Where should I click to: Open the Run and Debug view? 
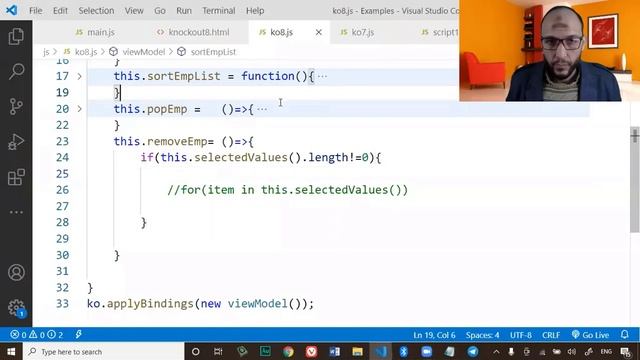point(16,142)
